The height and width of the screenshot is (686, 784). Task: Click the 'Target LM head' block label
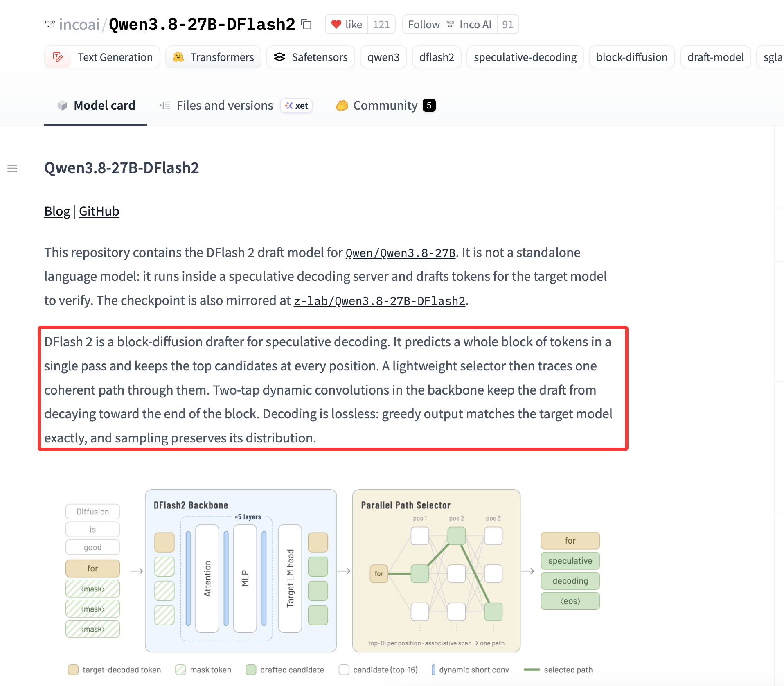(290, 578)
